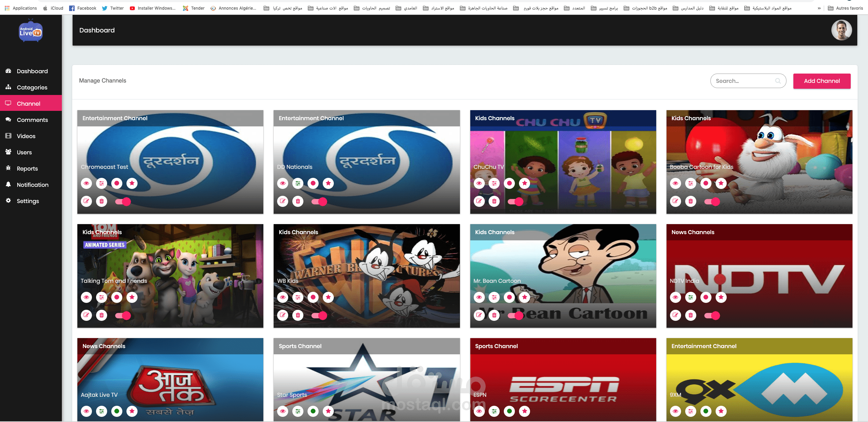The height and width of the screenshot is (422, 868).
Task: Click the edit pencil icon on WB Kids card
Action: coord(283,315)
